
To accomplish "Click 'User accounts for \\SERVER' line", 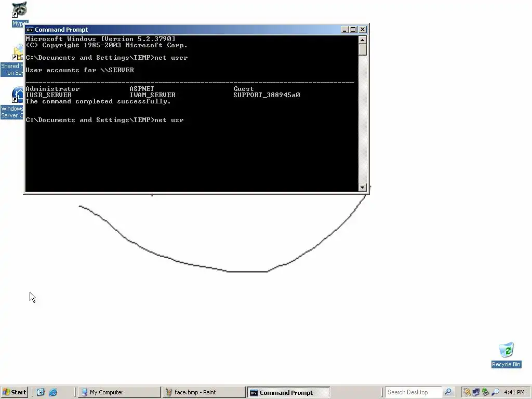I will click(79, 70).
